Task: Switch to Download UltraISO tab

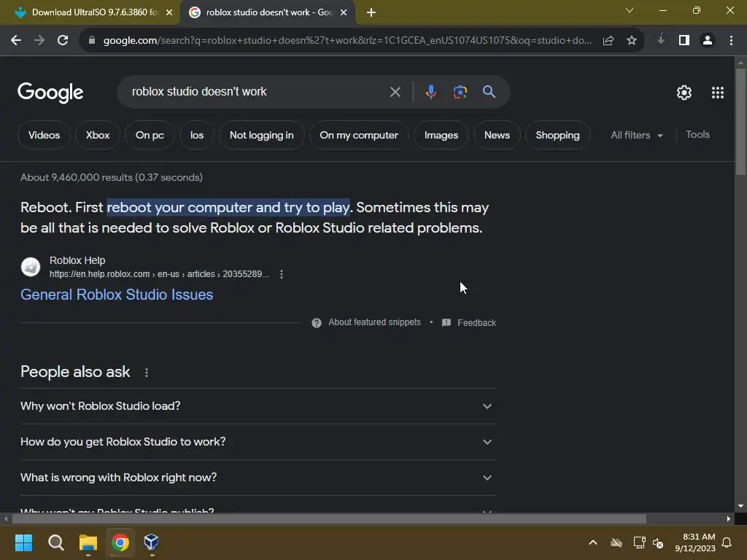Action: point(90,12)
